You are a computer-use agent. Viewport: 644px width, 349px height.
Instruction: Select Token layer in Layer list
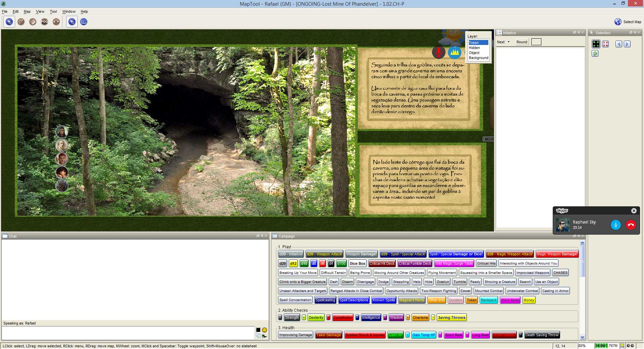pos(478,43)
